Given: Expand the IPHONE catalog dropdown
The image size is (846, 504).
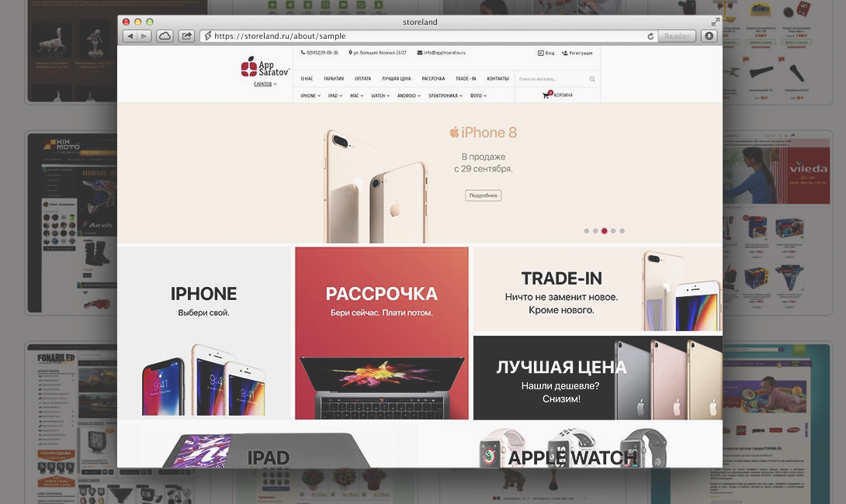Looking at the screenshot, I should pyautogui.click(x=310, y=96).
